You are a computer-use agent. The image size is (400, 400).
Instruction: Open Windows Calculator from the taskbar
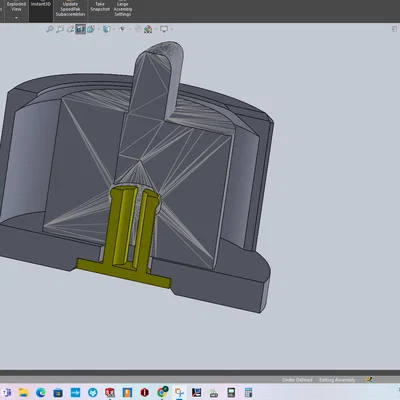(249, 392)
